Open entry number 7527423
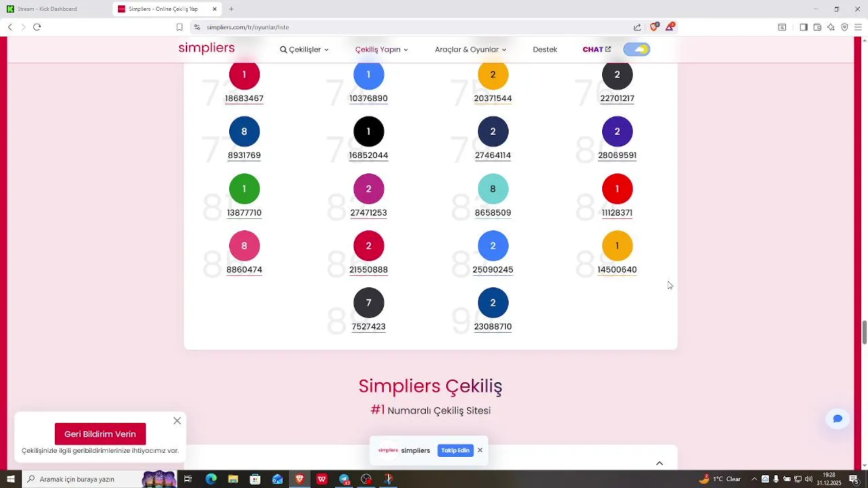Screen dimensions: 868x488 (x=369, y=327)
